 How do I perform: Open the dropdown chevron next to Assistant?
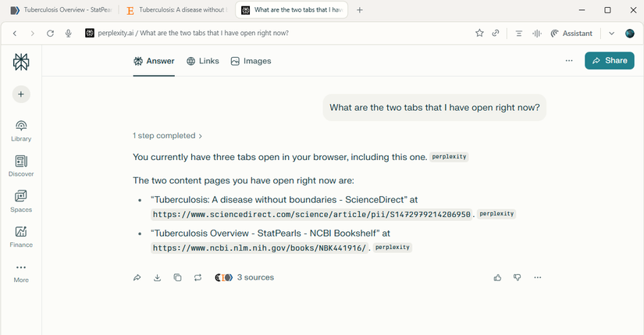tap(611, 34)
